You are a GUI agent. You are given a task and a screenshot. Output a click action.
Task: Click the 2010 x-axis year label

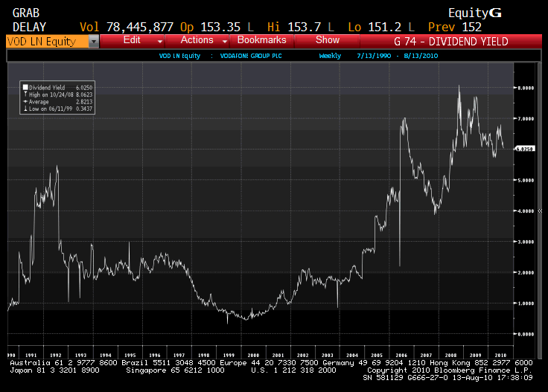[x=500, y=355]
